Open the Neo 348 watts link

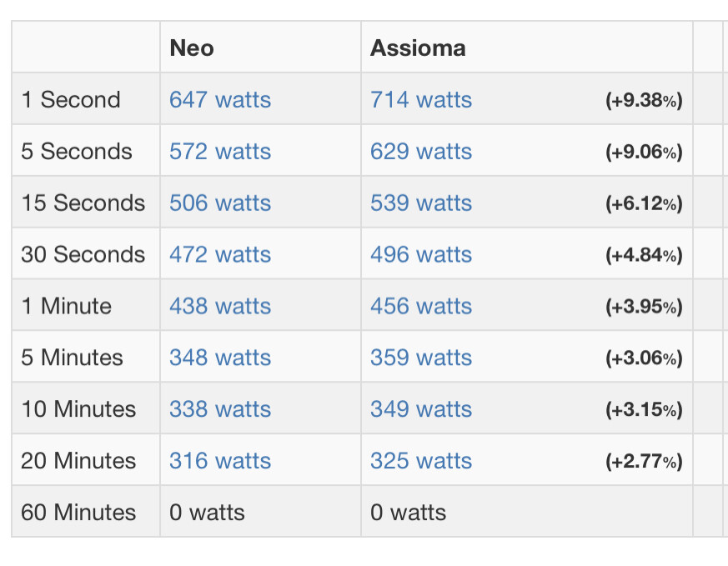pos(220,358)
